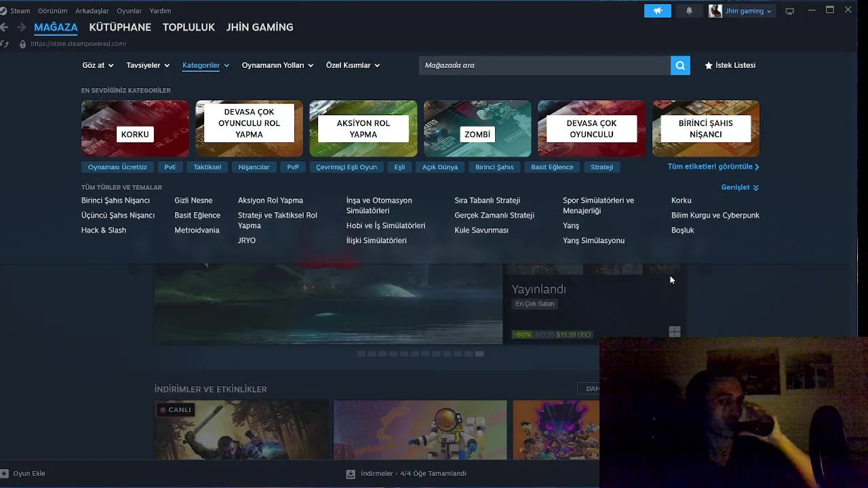Image resolution: width=868 pixels, height=488 pixels.
Task: Select the Çevrimiçi Eşli Oyun tag
Action: (x=346, y=167)
